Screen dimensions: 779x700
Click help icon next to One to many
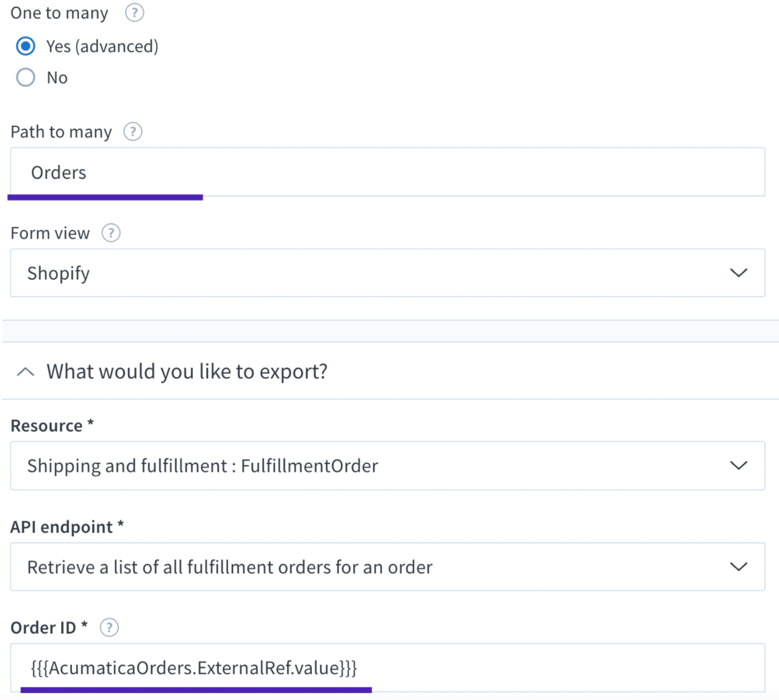(134, 12)
